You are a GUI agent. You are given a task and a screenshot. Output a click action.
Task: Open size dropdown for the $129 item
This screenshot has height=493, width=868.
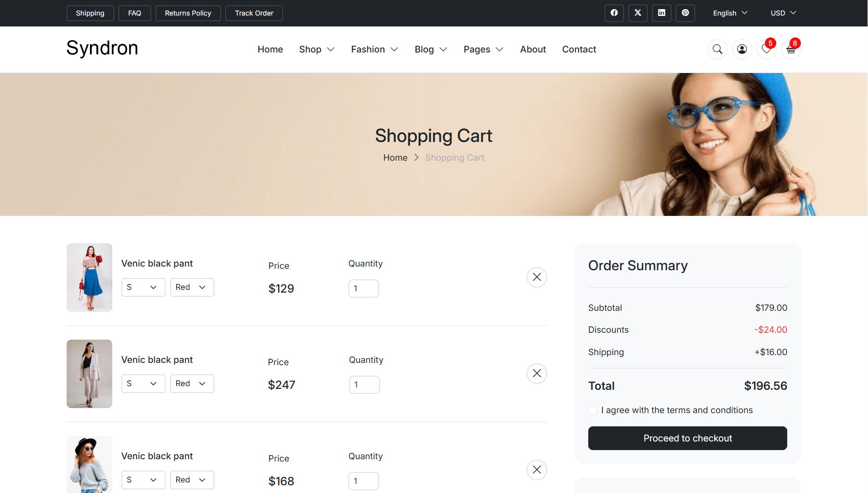[x=143, y=287]
